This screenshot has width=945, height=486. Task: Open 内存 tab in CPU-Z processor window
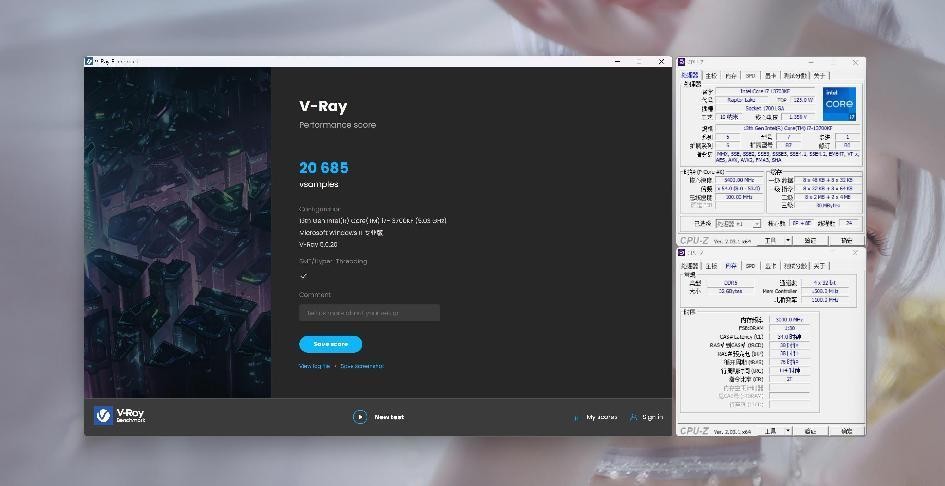point(730,75)
